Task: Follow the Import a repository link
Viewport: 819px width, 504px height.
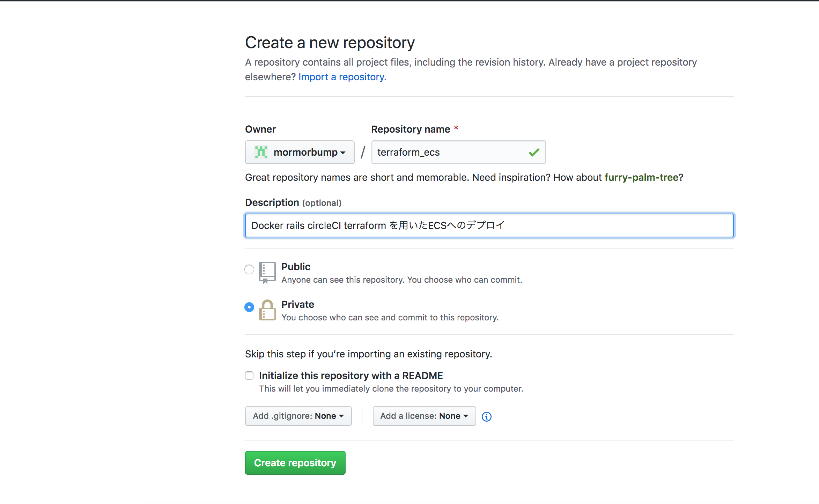Action: pos(342,77)
